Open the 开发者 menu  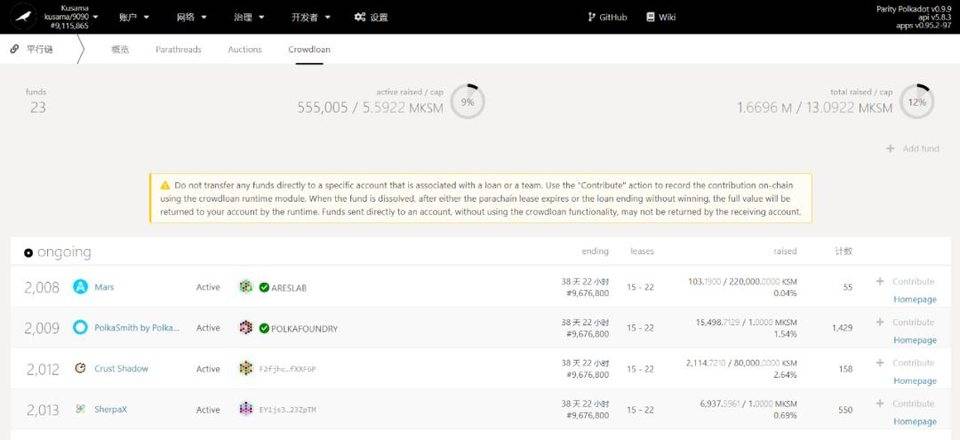(311, 17)
